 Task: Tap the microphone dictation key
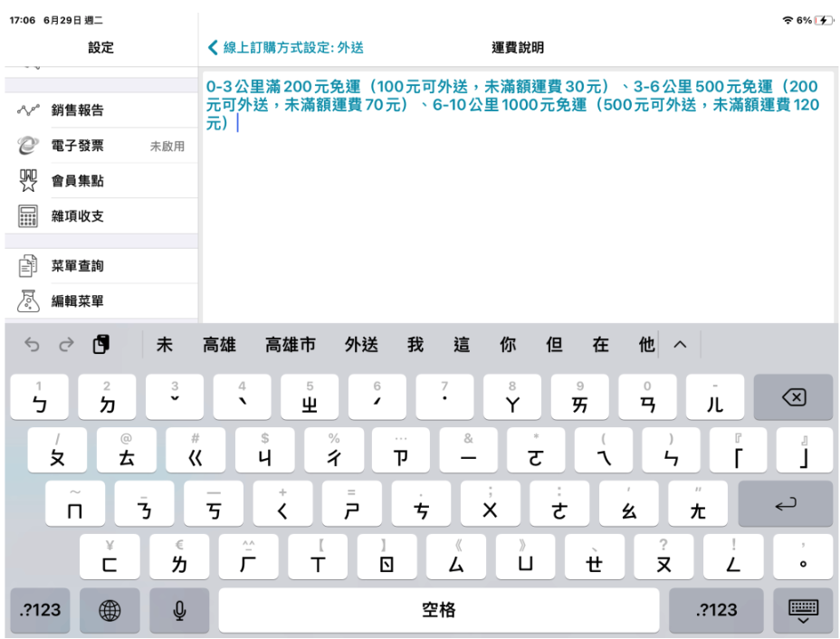(x=179, y=610)
